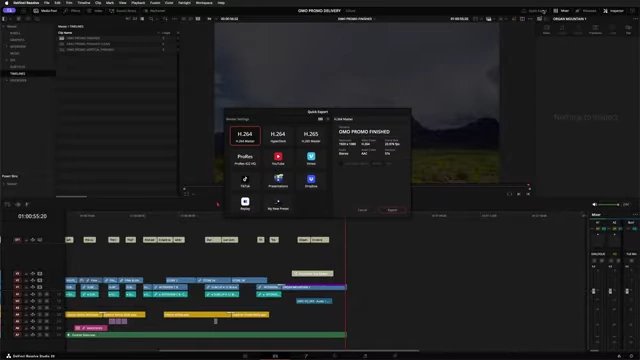640x360 pixels.
Task: Choose the Presentations export preset
Action: [x=278, y=181]
